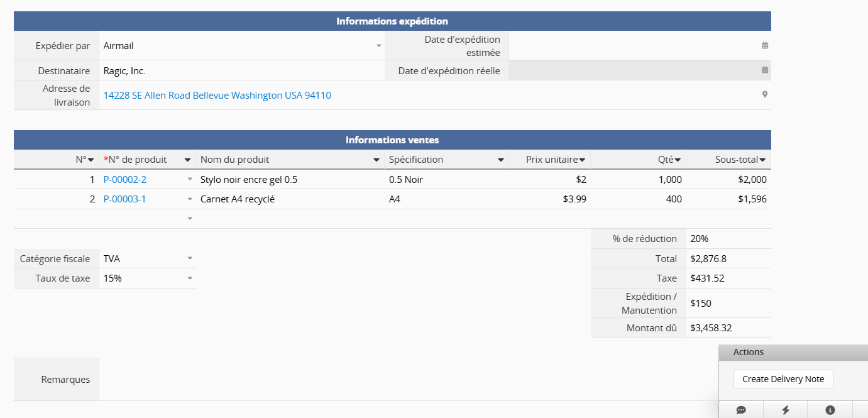The width and height of the screenshot is (868, 418).
Task: Sort by the Qté column arrow
Action: pyautogui.click(x=678, y=160)
